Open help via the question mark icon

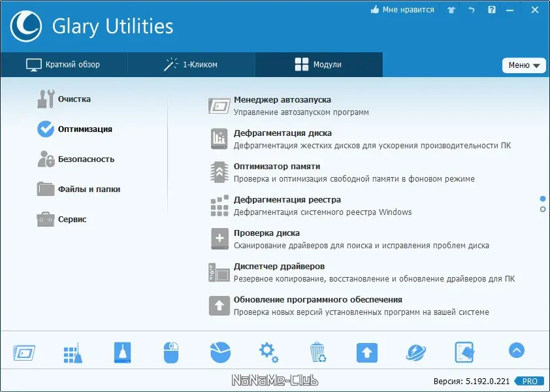coord(490,10)
